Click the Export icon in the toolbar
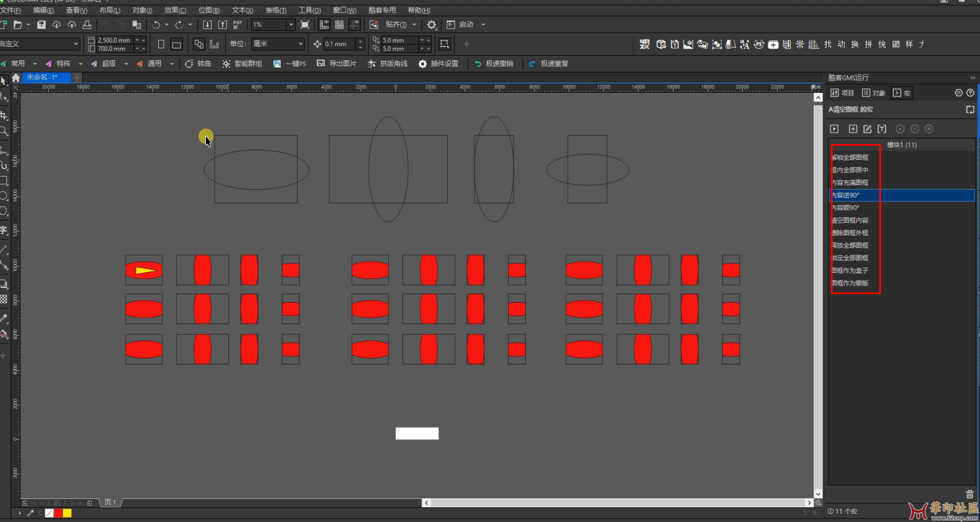The height and width of the screenshot is (522, 980). (x=223, y=25)
